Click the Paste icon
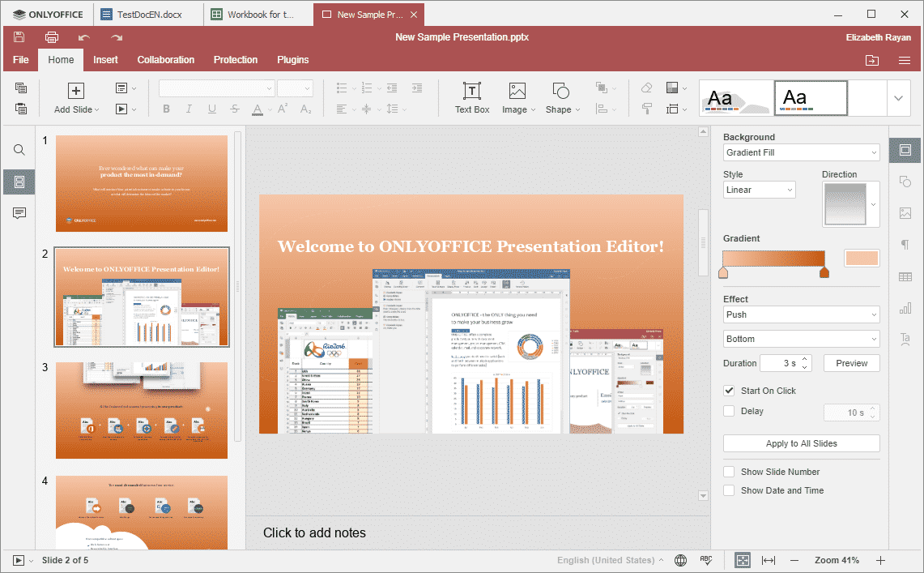 (20, 109)
